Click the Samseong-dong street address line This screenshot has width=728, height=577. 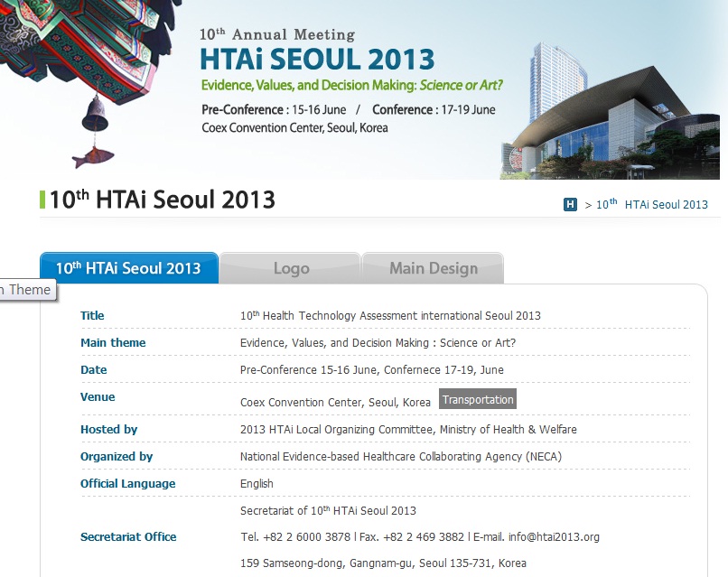pyautogui.click(x=383, y=563)
